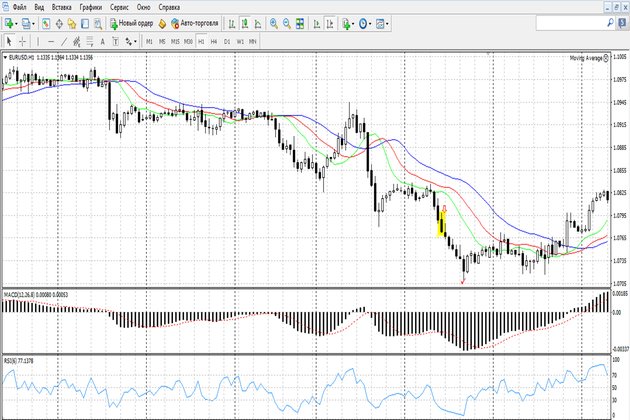Click the Zoom Out magnifier icon
Screen dimensions: 630x420
[287, 24]
